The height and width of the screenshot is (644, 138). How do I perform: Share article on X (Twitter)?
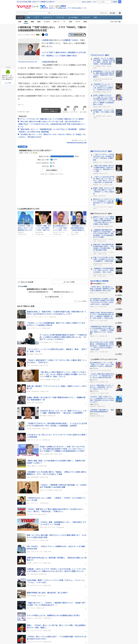[x=43, y=35]
